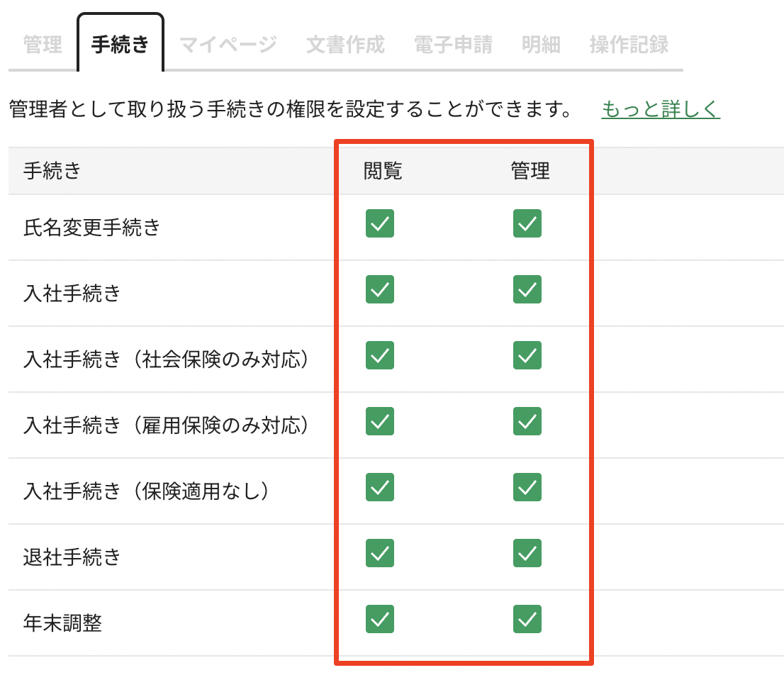Screen dimensions: 784x675
Task: Select the 入社手続き（雇用保険のみ対応） label
Action: point(167,425)
